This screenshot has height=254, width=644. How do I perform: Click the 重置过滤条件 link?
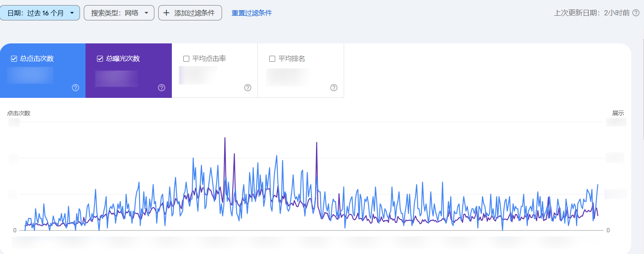251,12
